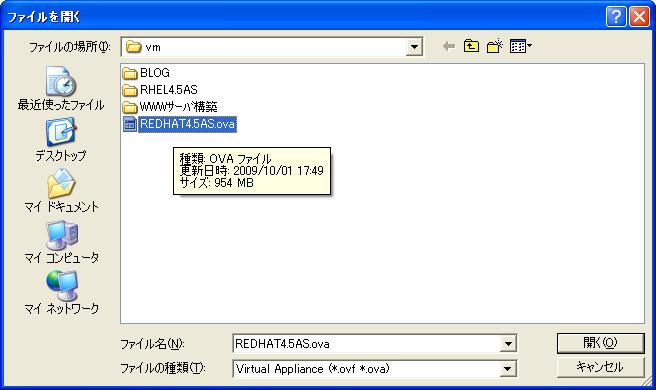
Task: Click the REDHAT4.5AS.ova file name text
Action: (x=187, y=124)
